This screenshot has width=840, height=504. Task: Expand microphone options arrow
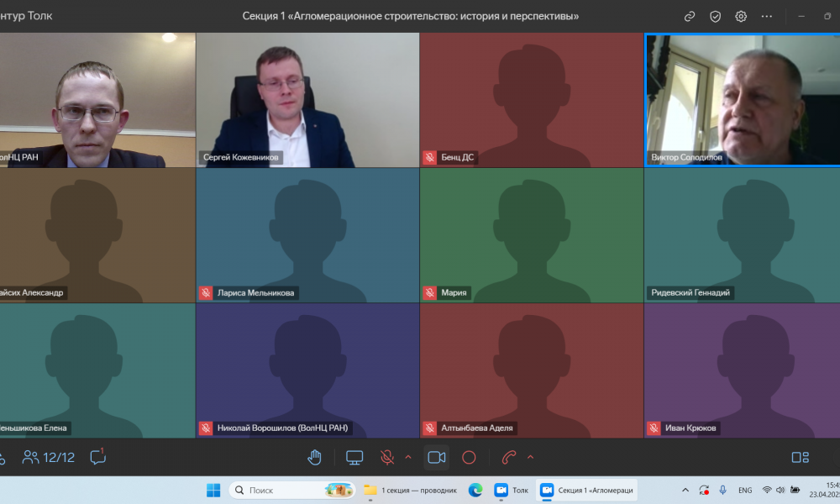point(408,458)
